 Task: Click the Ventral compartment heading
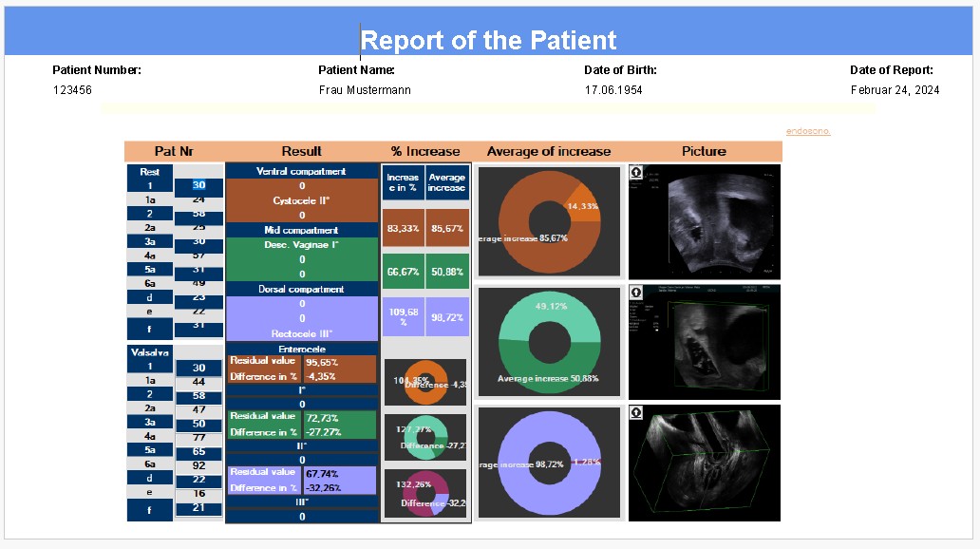[301, 171]
